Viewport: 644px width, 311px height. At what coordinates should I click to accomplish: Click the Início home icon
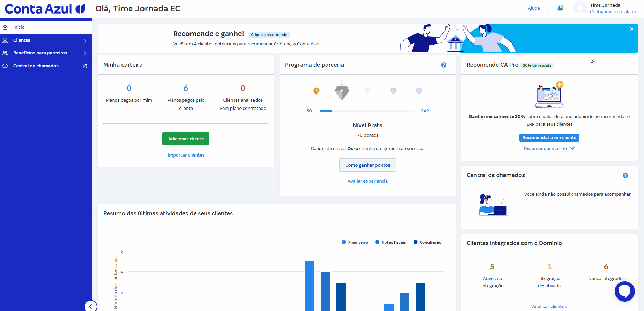[5, 27]
